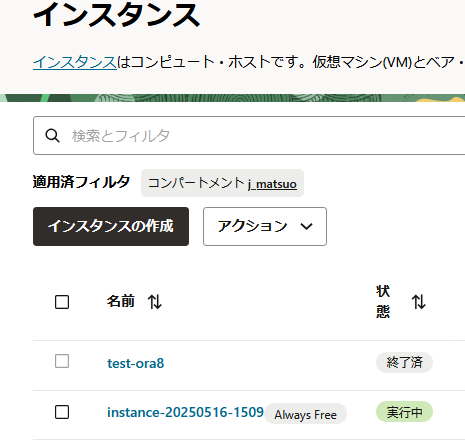Open the test-ora8 instance link
This screenshot has height=448, width=465.
[136, 363]
